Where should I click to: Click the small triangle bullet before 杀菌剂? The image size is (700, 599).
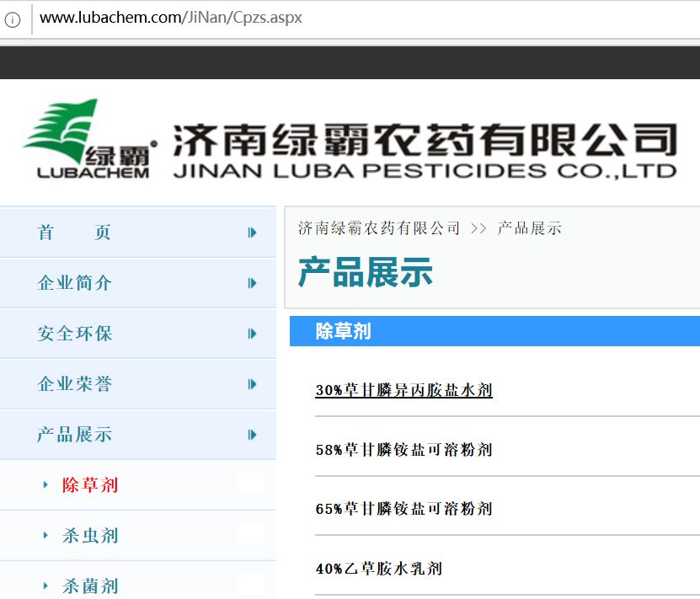(x=45, y=586)
